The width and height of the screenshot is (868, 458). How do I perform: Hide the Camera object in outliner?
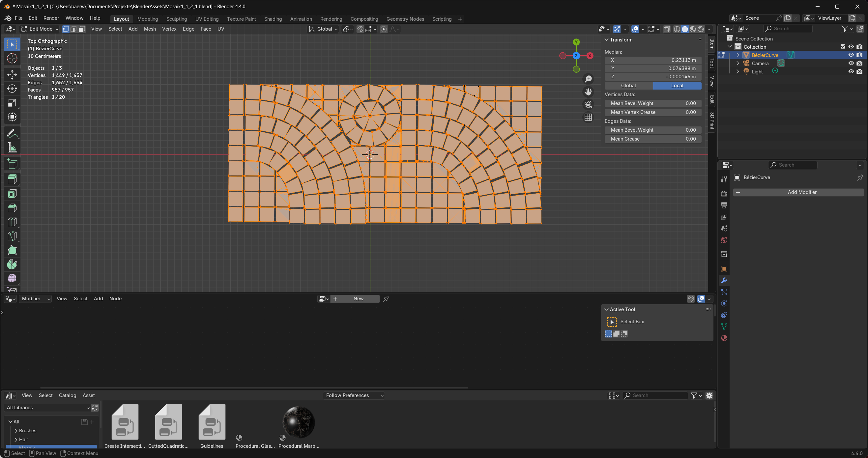[x=851, y=63]
